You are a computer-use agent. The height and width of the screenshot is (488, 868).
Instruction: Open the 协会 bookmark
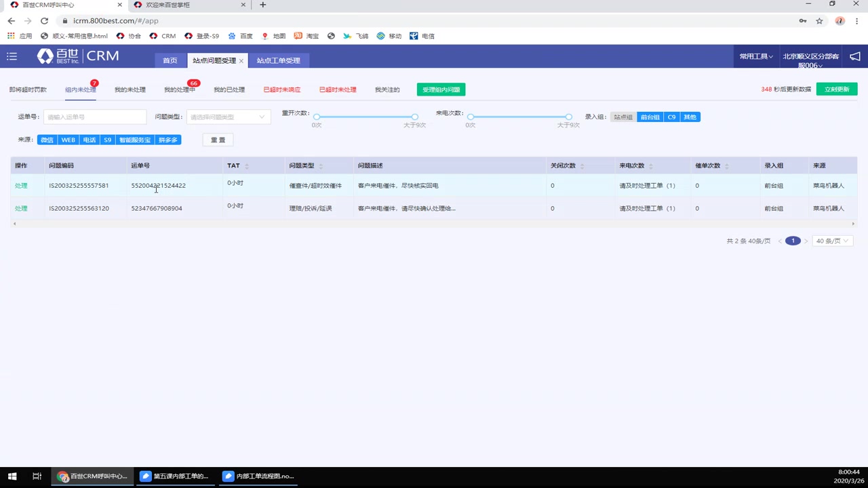[129, 36]
